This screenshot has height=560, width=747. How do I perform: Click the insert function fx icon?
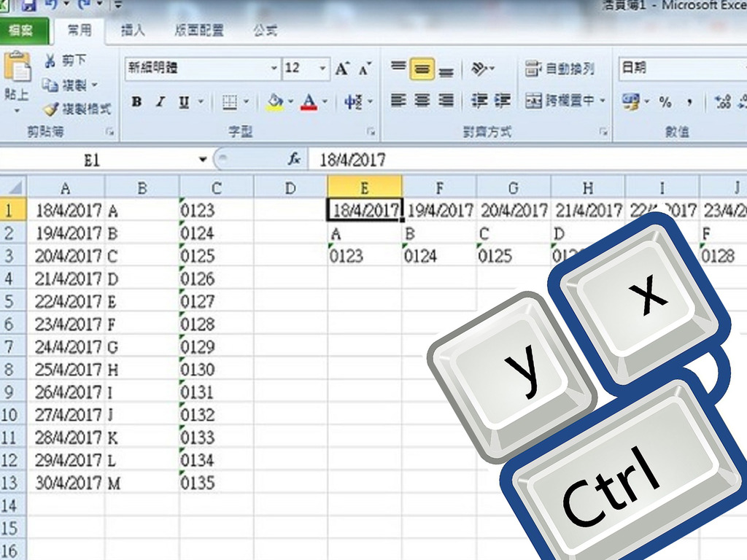point(295,159)
